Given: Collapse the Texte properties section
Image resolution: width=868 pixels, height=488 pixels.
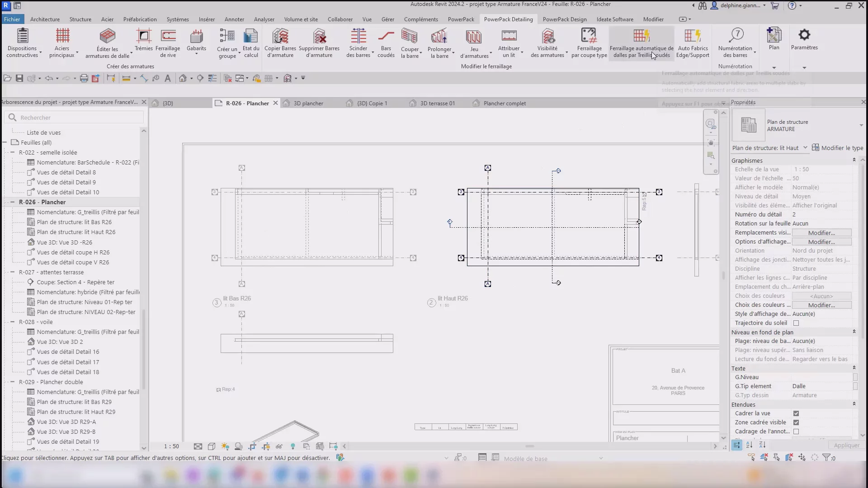Looking at the screenshot, I should coord(854,368).
